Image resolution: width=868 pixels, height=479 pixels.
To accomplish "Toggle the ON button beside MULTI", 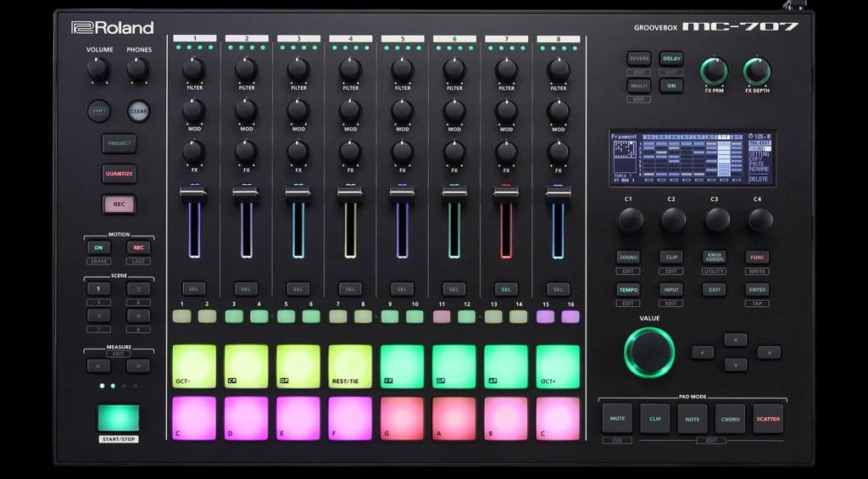I will point(671,86).
